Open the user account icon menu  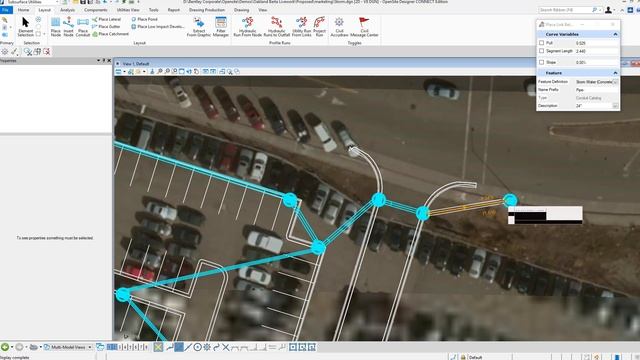pos(608,10)
